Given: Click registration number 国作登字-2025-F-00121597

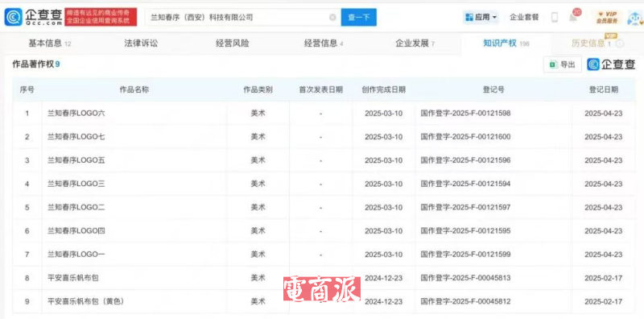Looking at the screenshot, I should [x=465, y=208].
